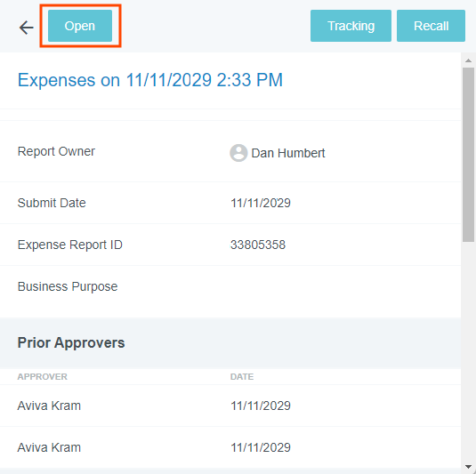Select the Expense Report ID 33805358
This screenshot has width=476, height=474.
258,245
